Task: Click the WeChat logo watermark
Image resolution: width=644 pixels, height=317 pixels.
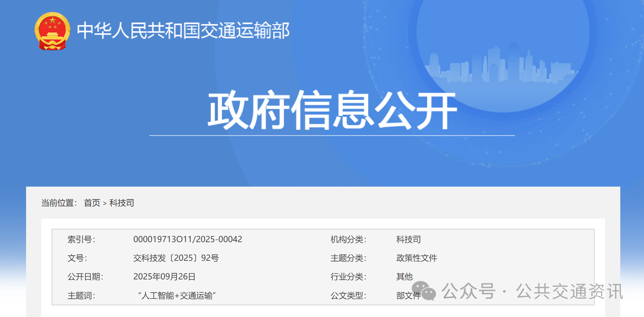Action: point(424,291)
